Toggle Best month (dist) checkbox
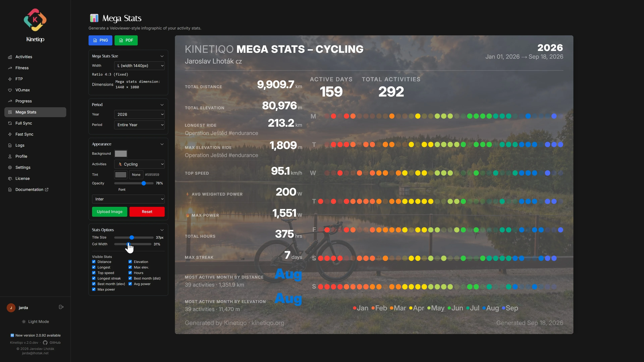 click(x=130, y=278)
